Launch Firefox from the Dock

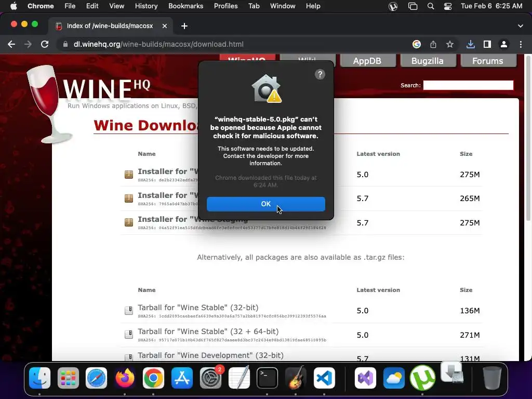(125, 378)
